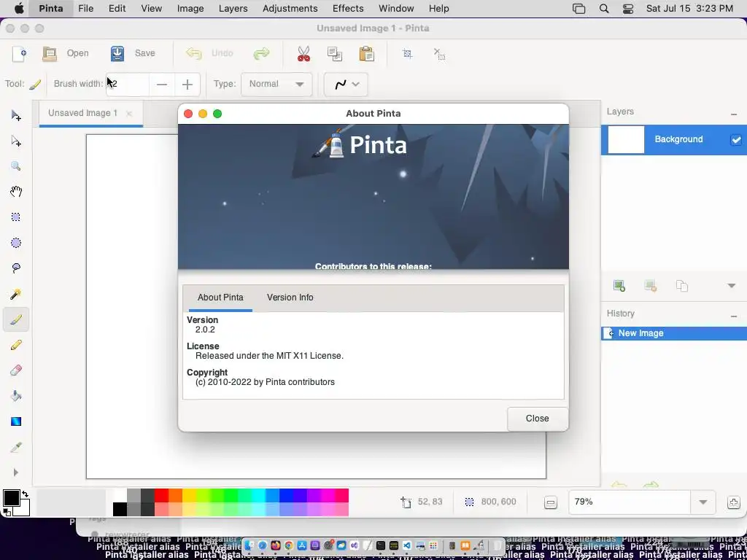
Task: Open macOS Control Center icon
Action: tap(628, 9)
